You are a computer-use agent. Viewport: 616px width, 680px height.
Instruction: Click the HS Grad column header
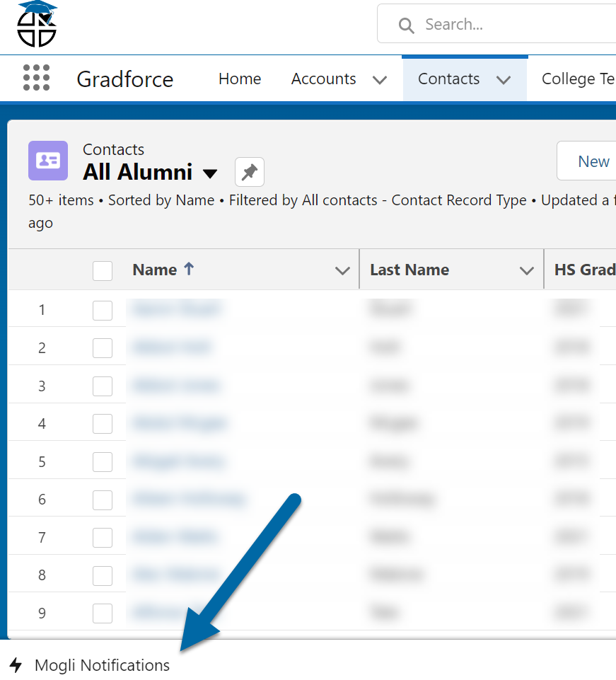pyautogui.click(x=585, y=270)
